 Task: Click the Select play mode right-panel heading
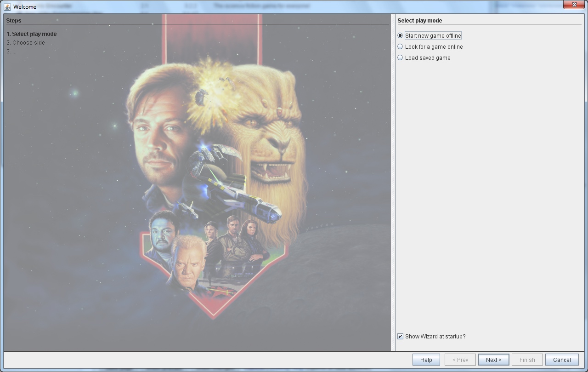tap(420, 20)
